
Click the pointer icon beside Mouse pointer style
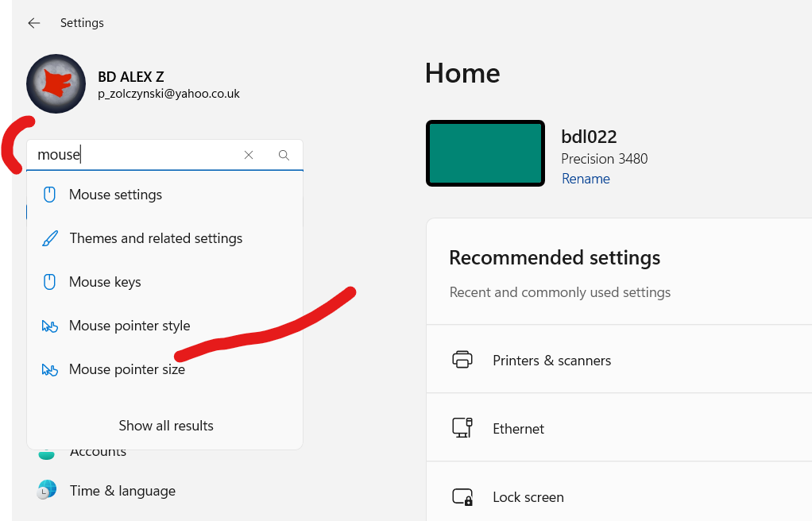[x=50, y=326]
